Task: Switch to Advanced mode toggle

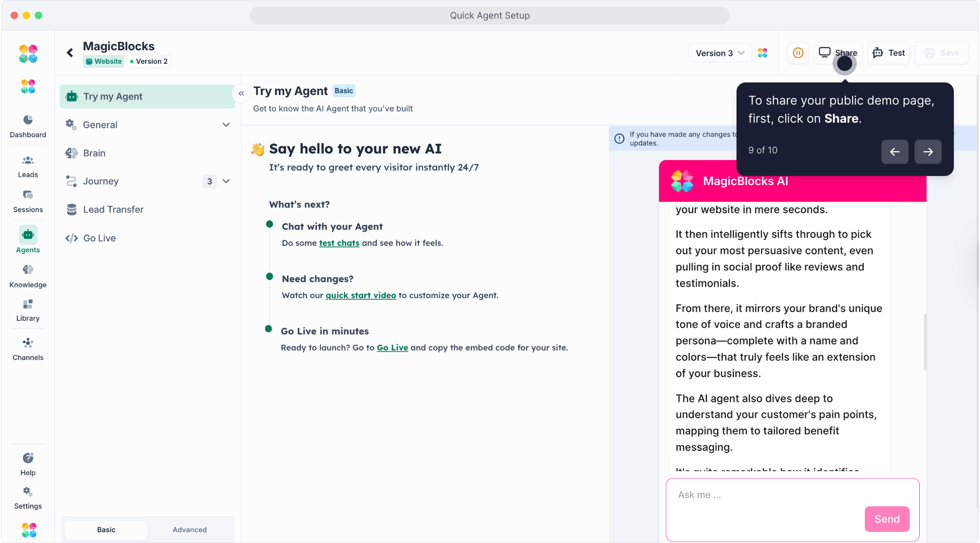Action: (x=190, y=529)
